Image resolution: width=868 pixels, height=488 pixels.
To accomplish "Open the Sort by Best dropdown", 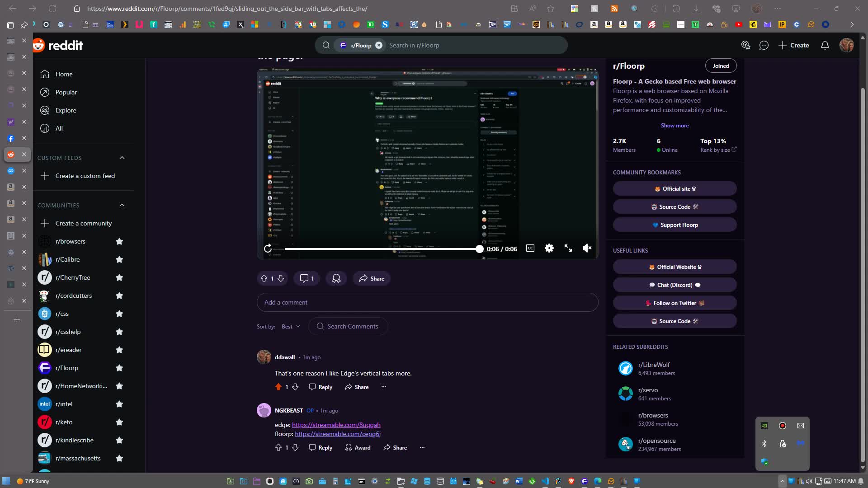I will click(x=290, y=326).
